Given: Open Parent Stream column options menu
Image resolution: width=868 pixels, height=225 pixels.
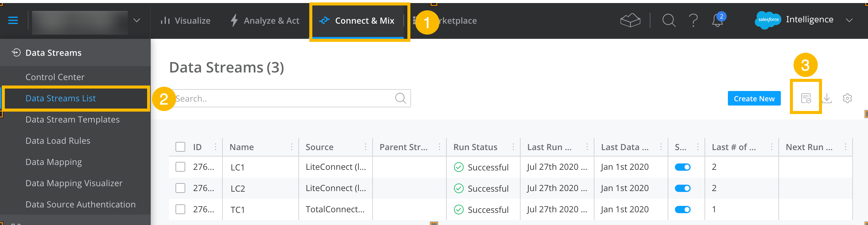Looking at the screenshot, I should point(439,147).
